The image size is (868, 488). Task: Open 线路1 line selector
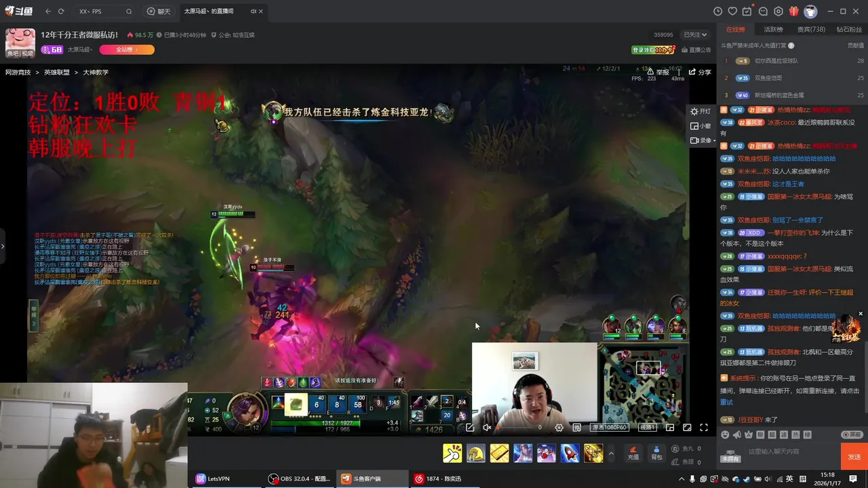point(647,428)
